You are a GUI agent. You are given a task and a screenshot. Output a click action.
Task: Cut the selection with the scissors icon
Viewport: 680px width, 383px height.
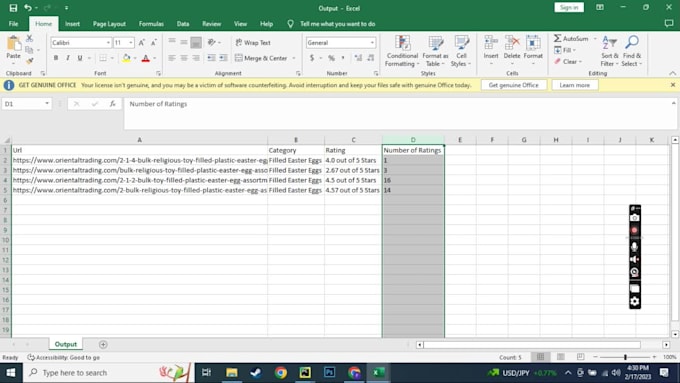29,39
